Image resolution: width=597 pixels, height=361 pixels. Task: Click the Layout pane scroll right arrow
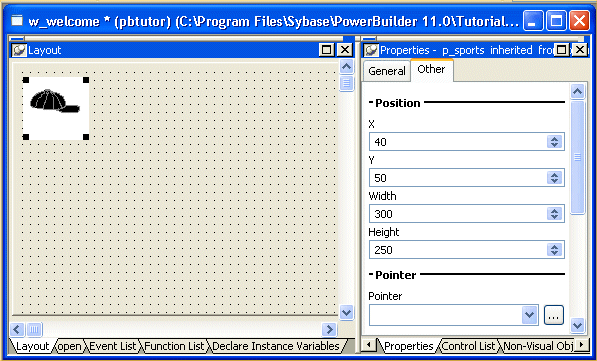pos(330,329)
